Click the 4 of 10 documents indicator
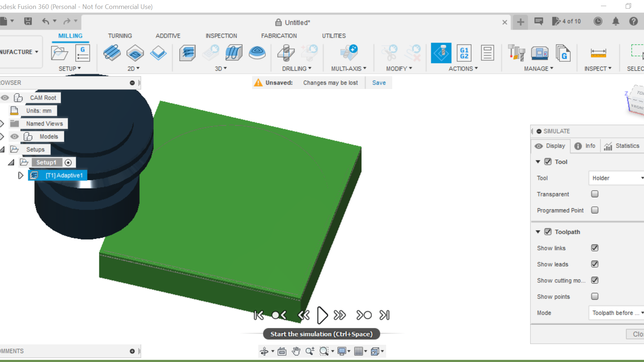The width and height of the screenshot is (644, 362). 566,21
